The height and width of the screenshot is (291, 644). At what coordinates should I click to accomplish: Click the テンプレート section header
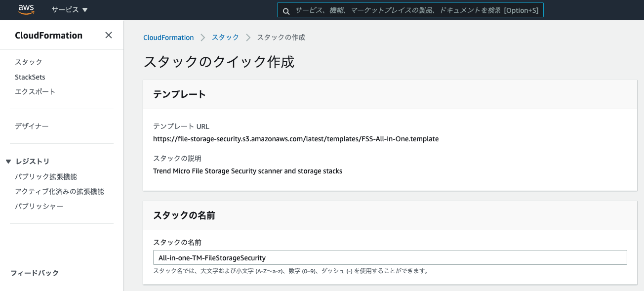[180, 94]
